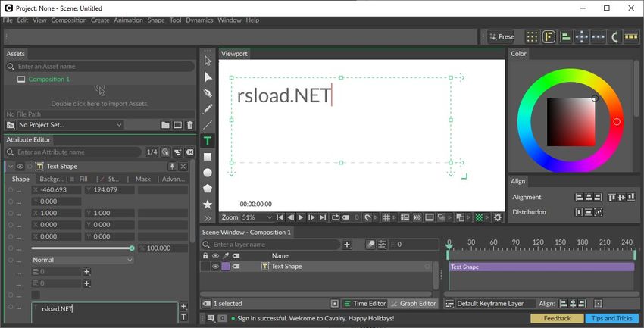Open checkerboard options arrow in viewport bar

(487, 217)
